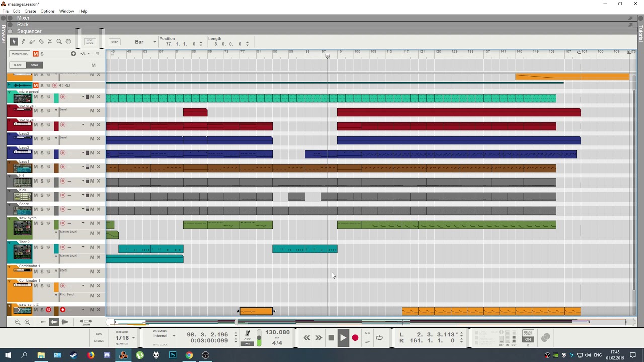Open lane dropdown on bass2 track
This screenshot has width=644, height=362.
(x=83, y=153)
